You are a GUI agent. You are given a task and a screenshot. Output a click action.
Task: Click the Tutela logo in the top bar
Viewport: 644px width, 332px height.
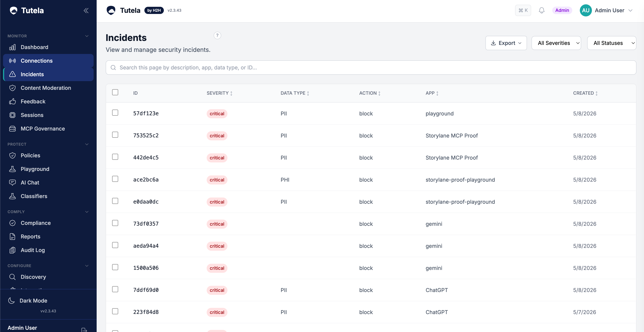coord(111,11)
